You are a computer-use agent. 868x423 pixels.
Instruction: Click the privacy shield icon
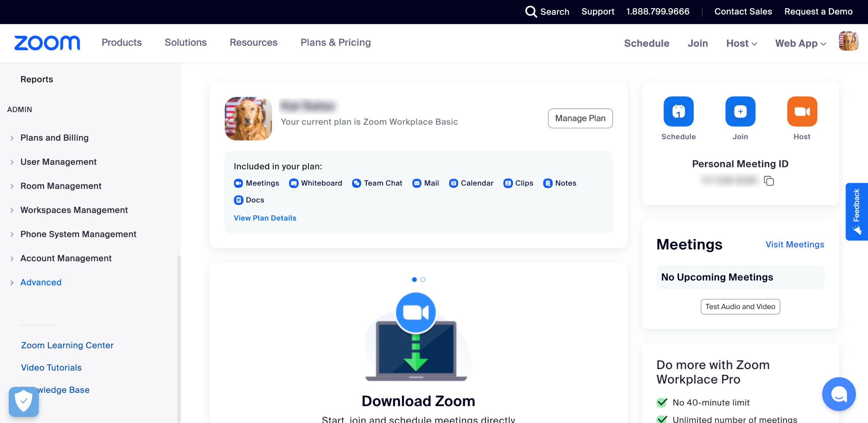pyautogui.click(x=24, y=401)
